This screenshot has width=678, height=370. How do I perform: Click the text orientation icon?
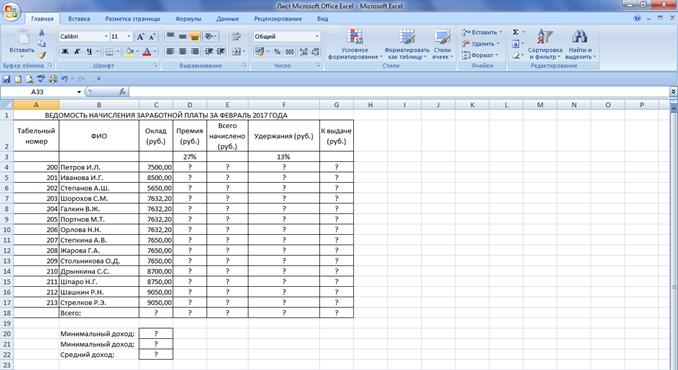pyautogui.click(x=209, y=36)
